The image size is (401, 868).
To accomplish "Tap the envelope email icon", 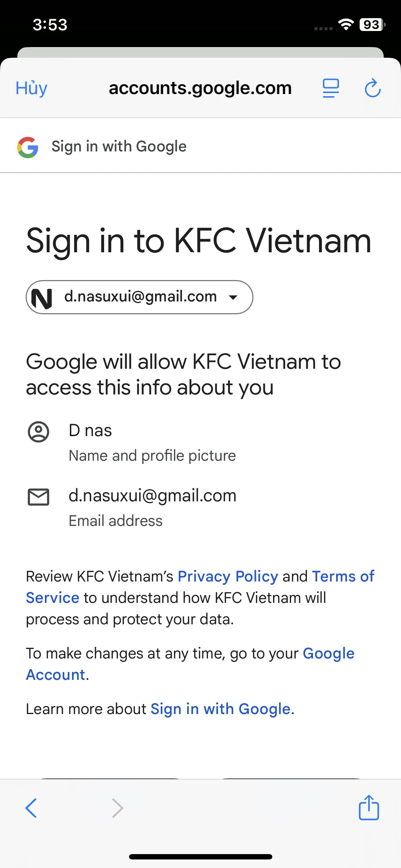I will tap(38, 497).
